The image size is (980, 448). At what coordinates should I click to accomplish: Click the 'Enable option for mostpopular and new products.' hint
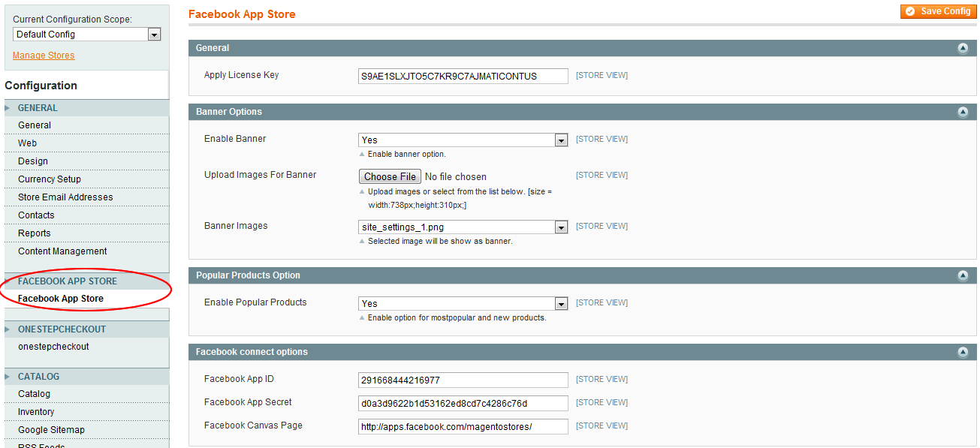pos(457,318)
